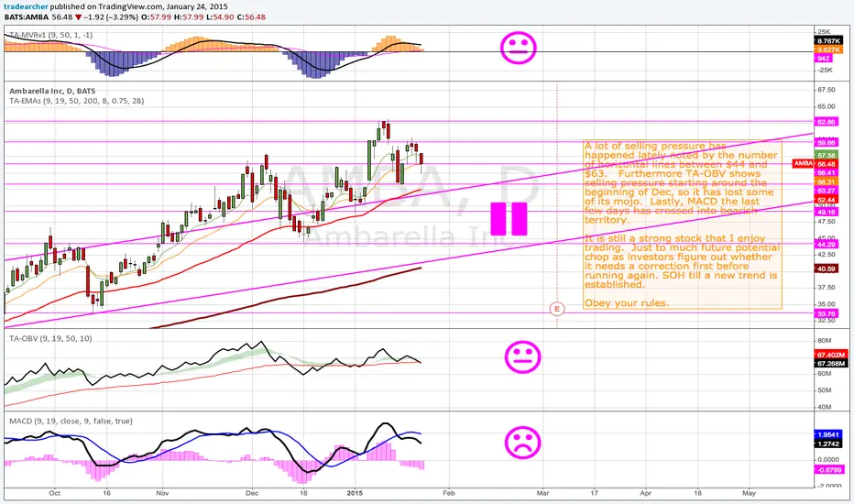Click the dark red 40.59 price label
The image size is (854, 504).
(827, 268)
